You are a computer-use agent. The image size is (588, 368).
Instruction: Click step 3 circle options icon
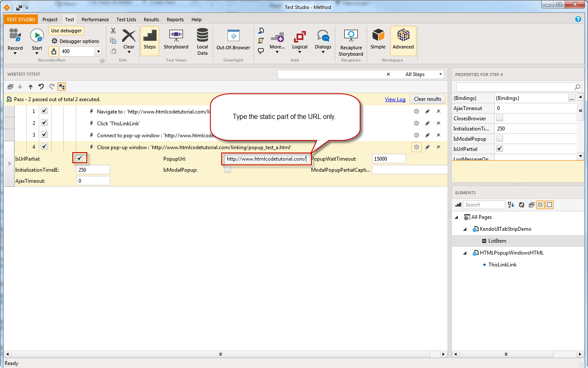click(x=417, y=135)
